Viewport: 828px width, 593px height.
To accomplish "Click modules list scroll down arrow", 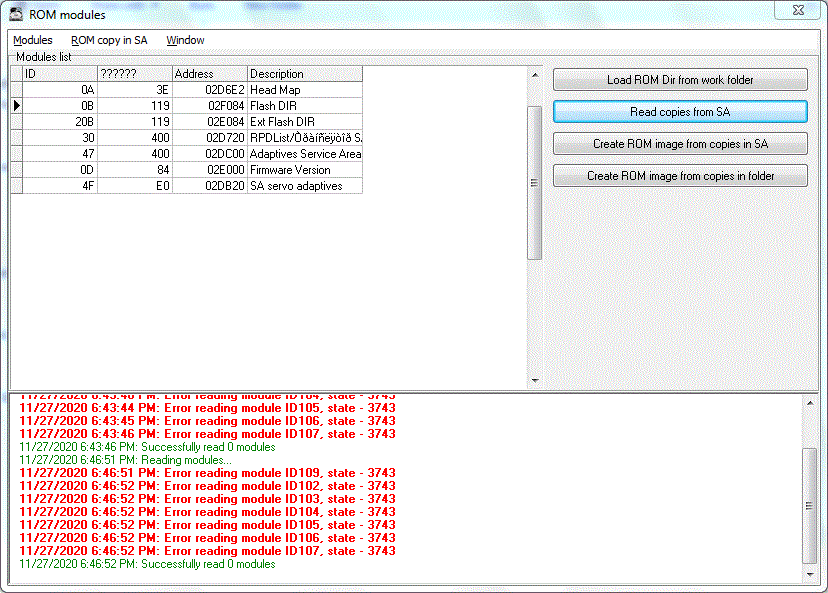I will 535,380.
